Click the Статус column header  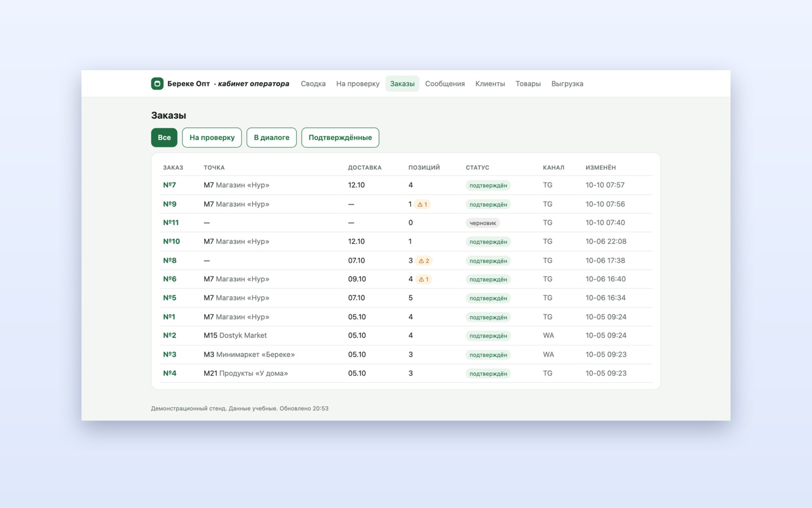click(477, 168)
